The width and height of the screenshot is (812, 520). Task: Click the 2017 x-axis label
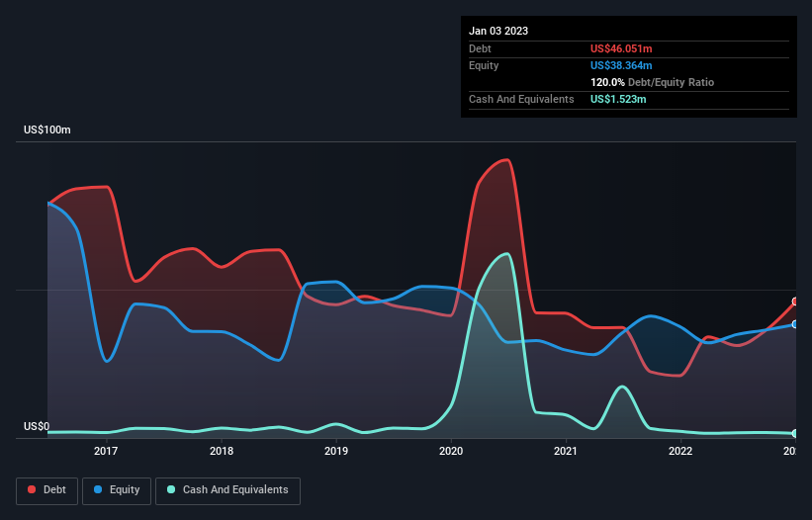click(106, 451)
